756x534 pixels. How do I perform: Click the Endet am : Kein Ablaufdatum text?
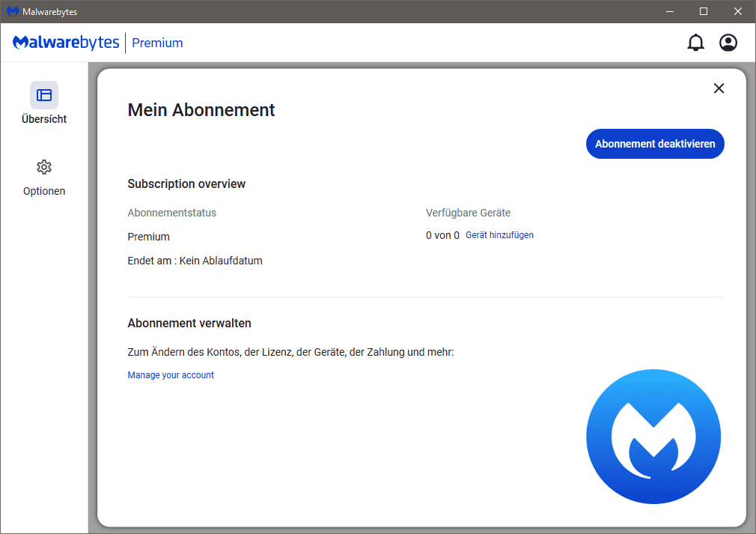(195, 261)
